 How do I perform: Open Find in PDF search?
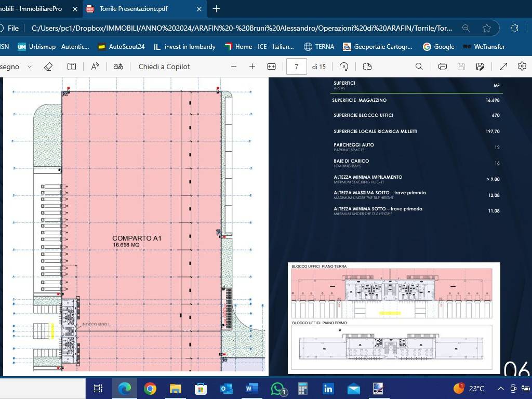(419, 66)
